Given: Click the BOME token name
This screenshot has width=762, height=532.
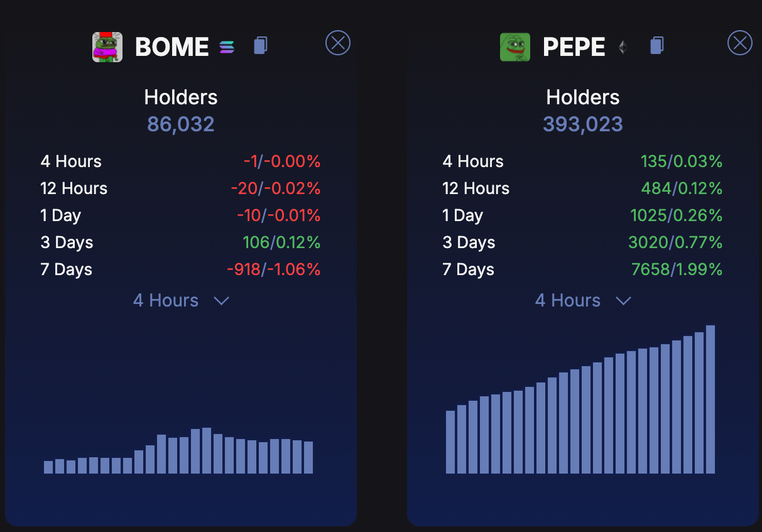Looking at the screenshot, I should tap(171, 47).
